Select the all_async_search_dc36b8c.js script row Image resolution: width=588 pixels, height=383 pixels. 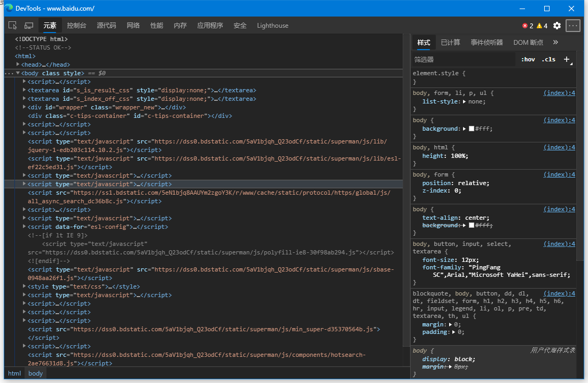(209, 197)
